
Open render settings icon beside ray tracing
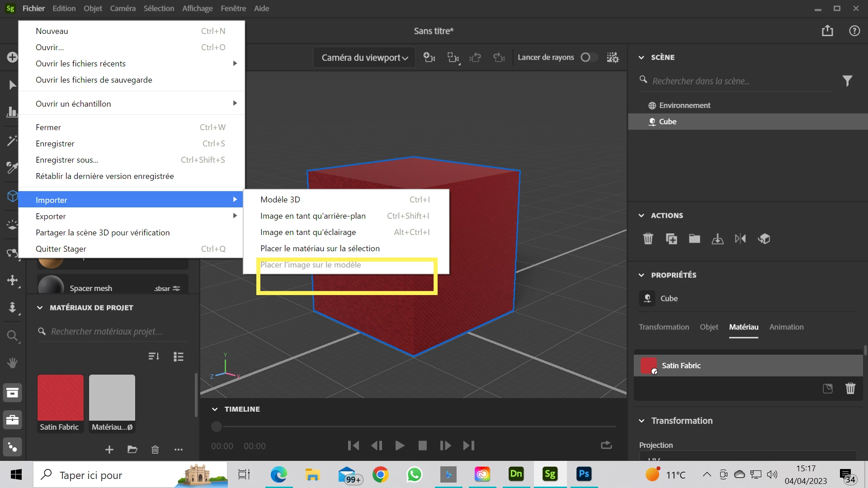pyautogui.click(x=613, y=57)
